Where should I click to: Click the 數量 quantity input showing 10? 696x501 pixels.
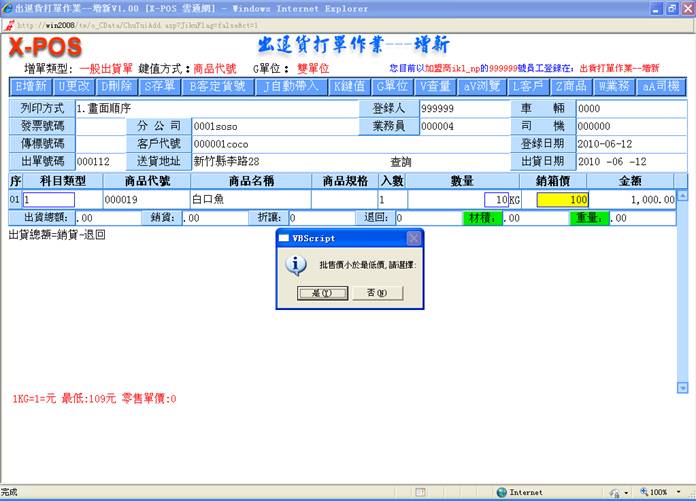(470, 200)
